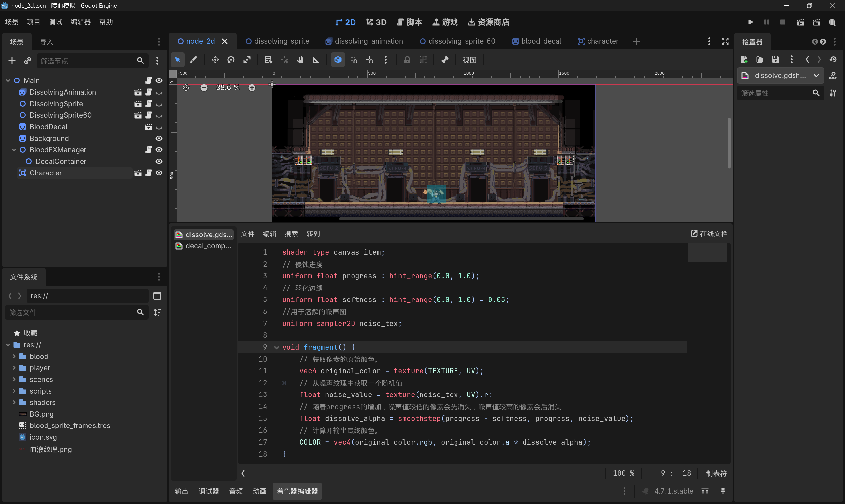Show the hidden DissolvingSprite60 node
This screenshot has height=504, width=845.
pyautogui.click(x=159, y=115)
